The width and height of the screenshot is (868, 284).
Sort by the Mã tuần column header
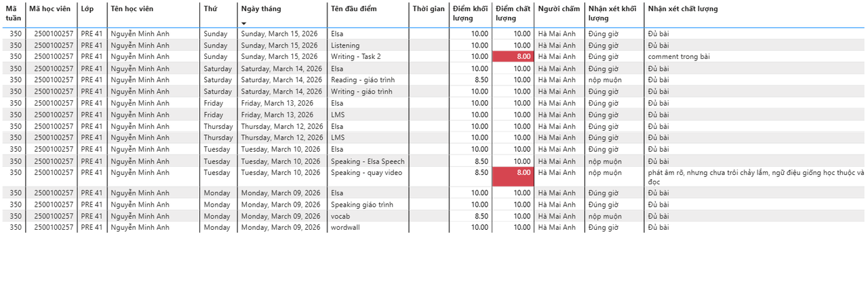pos(14,14)
